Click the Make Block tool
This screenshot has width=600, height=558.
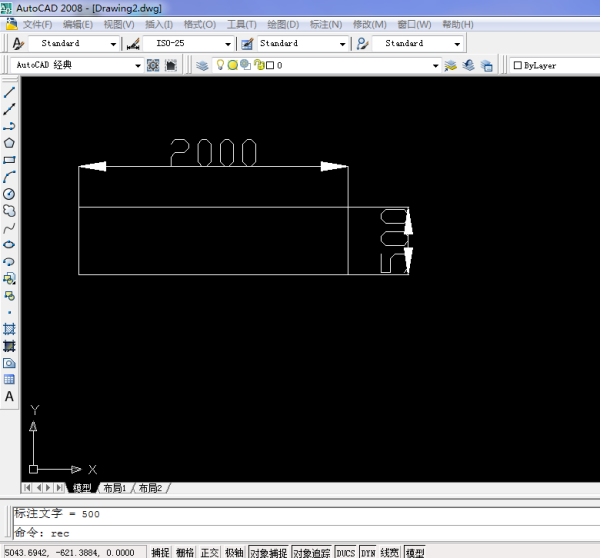pos(9,295)
